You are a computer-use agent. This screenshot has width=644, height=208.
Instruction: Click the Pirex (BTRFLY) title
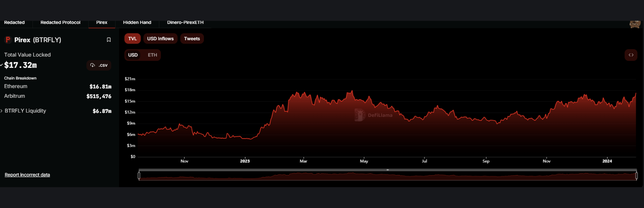[x=38, y=40]
